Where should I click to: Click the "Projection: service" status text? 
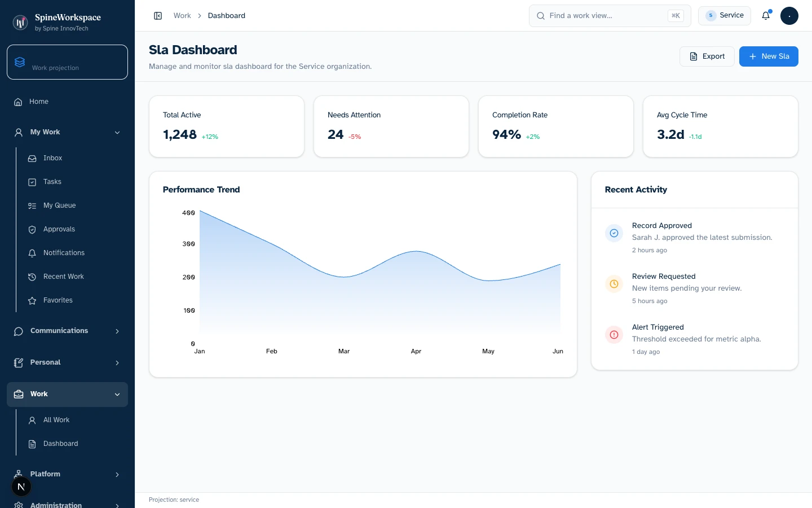click(174, 500)
